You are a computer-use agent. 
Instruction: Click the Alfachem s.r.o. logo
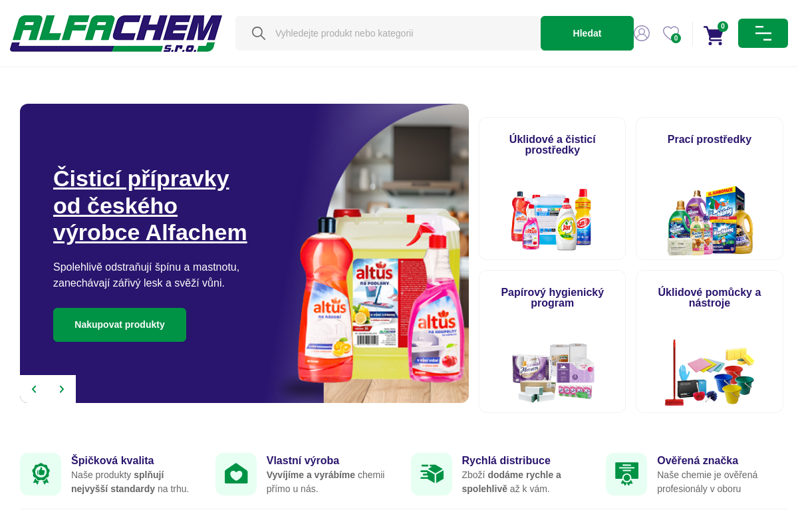click(116, 33)
